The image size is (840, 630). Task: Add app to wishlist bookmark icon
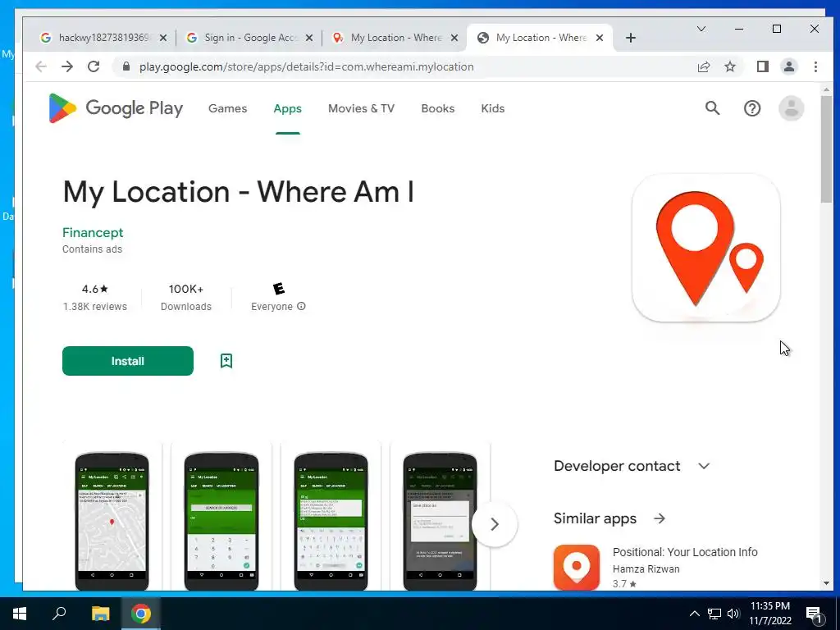click(x=226, y=361)
